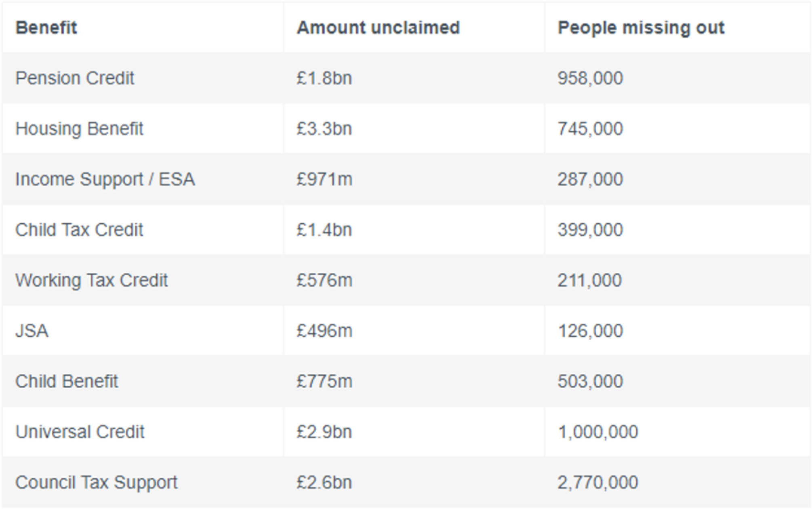Select the Universal Credit label
This screenshot has width=812, height=511.
[x=80, y=432]
